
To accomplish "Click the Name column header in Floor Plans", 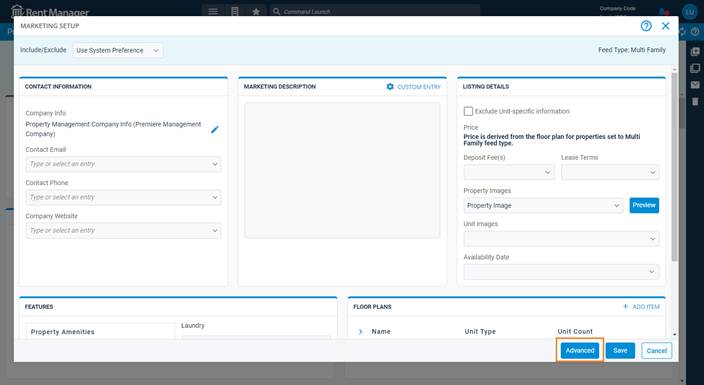I will [x=381, y=332].
